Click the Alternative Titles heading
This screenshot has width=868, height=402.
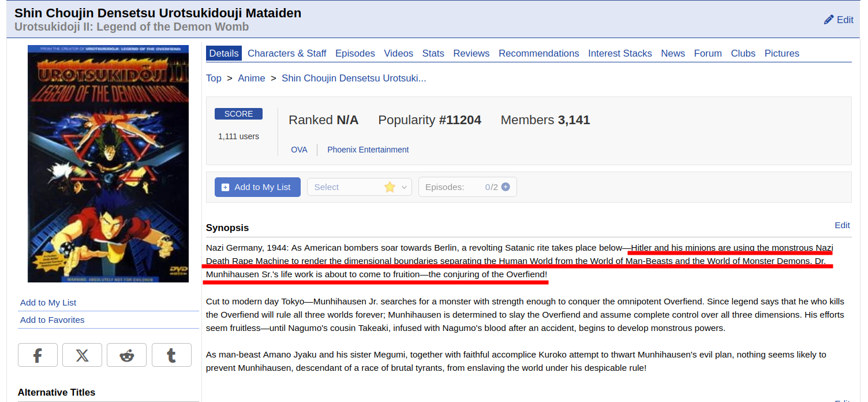(57, 392)
